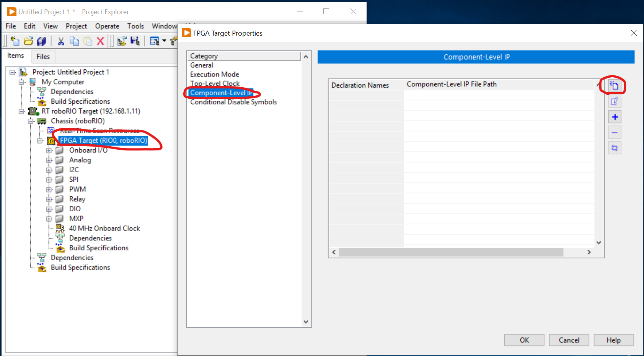Viewport: 644px width, 356px height.
Task: Click the Delete (red X) toolbar icon
Action: tap(100, 41)
